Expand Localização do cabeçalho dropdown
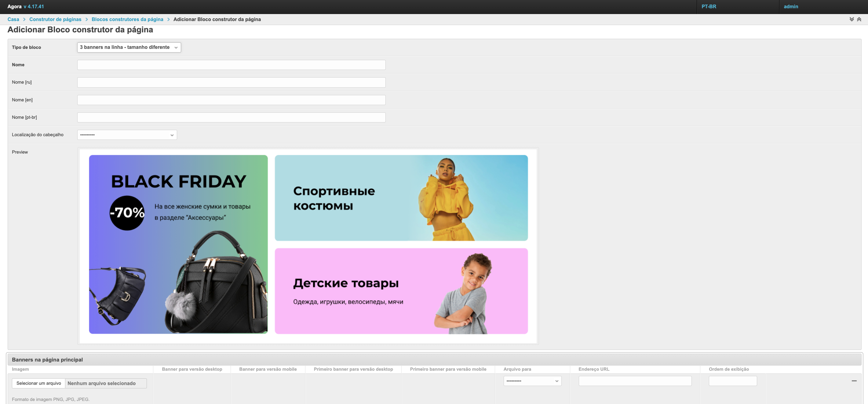Image resolution: width=868 pixels, height=404 pixels. (127, 135)
